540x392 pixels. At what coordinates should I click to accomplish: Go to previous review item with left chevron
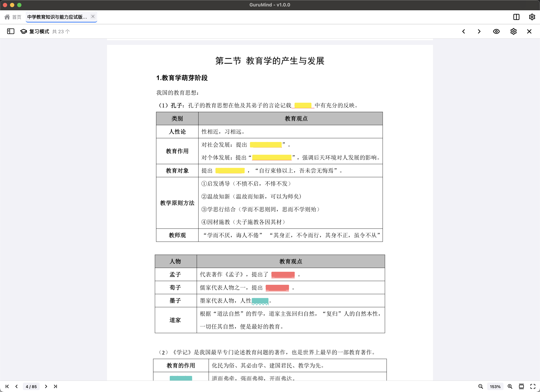(464, 31)
